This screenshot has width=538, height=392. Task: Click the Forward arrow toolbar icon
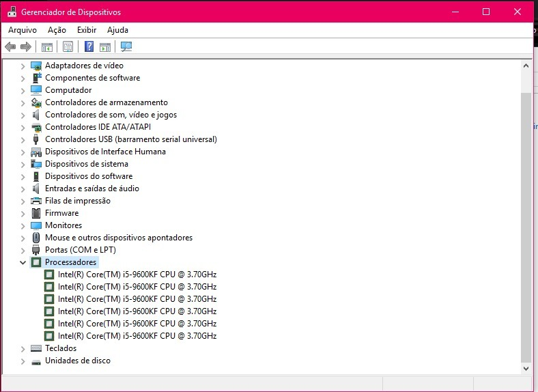[26, 46]
